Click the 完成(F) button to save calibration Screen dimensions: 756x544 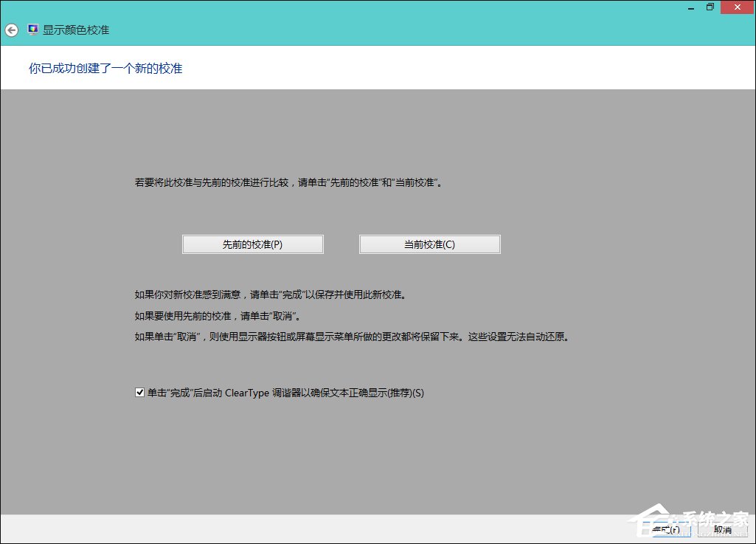(666, 528)
